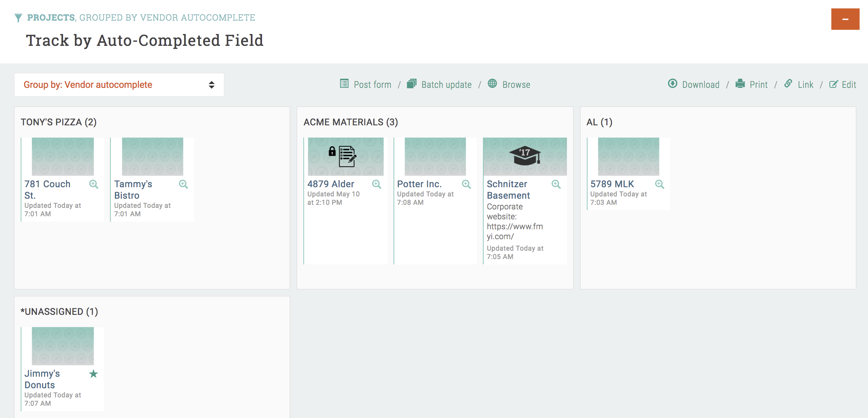Screen dimensions: 868x418
Task: Click the Browse globe icon
Action: pyautogui.click(x=492, y=84)
